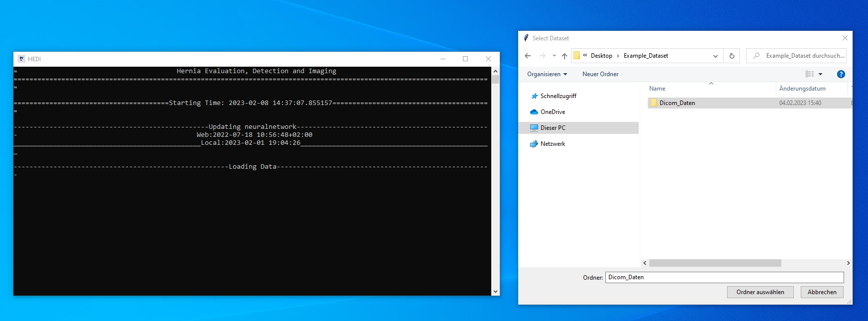The image size is (868, 321).
Task: Click Abbrechen button
Action: coord(822,292)
